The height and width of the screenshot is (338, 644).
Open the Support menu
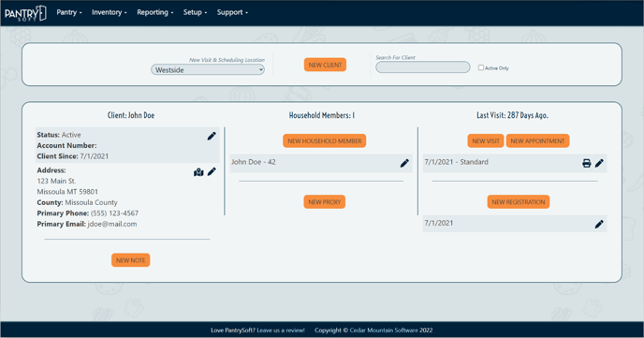232,12
